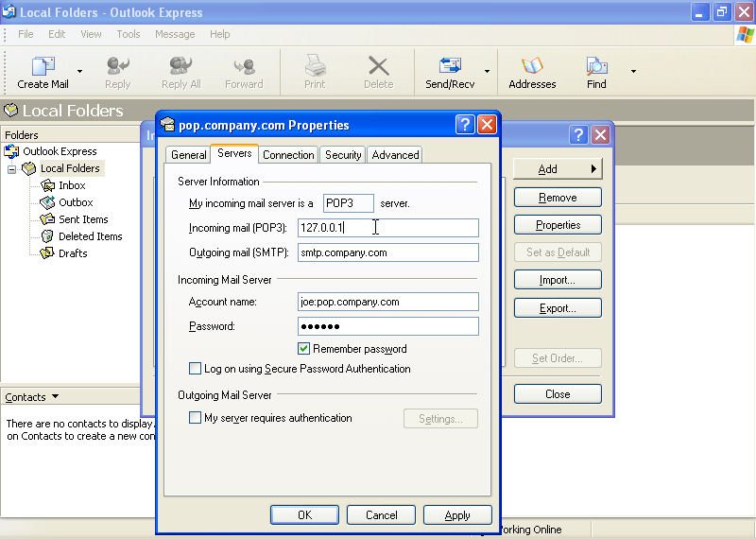Switch to the General tab
The width and height of the screenshot is (756, 539).
click(188, 155)
